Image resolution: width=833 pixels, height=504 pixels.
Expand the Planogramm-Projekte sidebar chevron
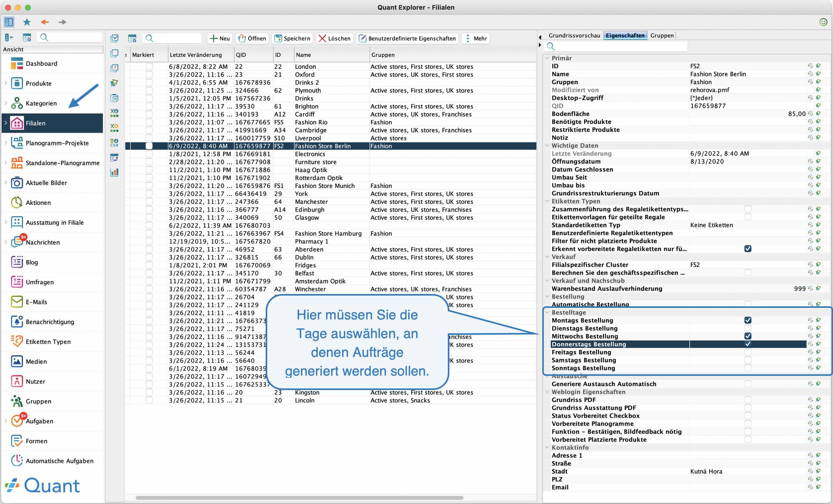[6, 143]
